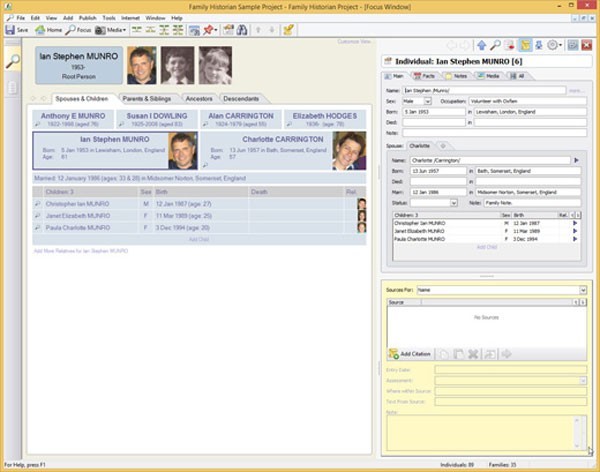The height and width of the screenshot is (472, 600).
Task: Go to Home in toolbar
Action: [48, 30]
